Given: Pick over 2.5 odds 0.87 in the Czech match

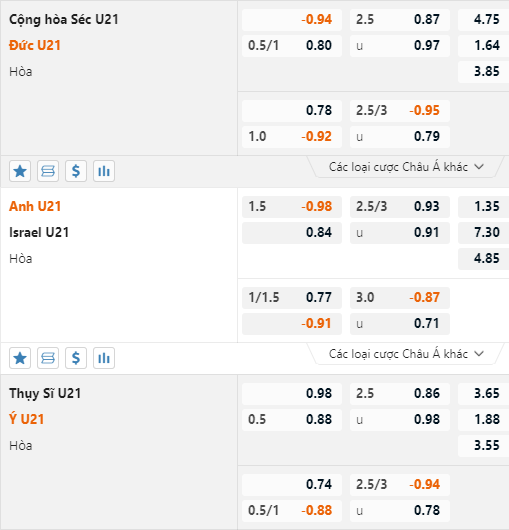Looking at the screenshot, I should point(400,20).
